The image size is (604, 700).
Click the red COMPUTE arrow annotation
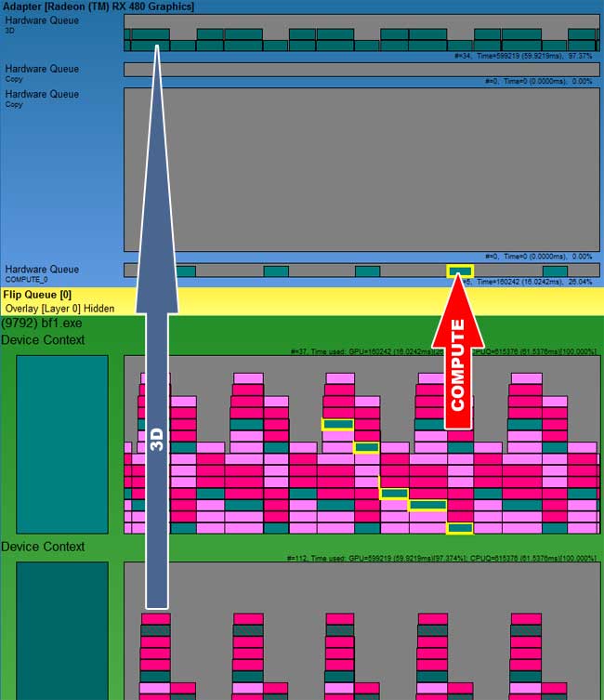tap(459, 372)
